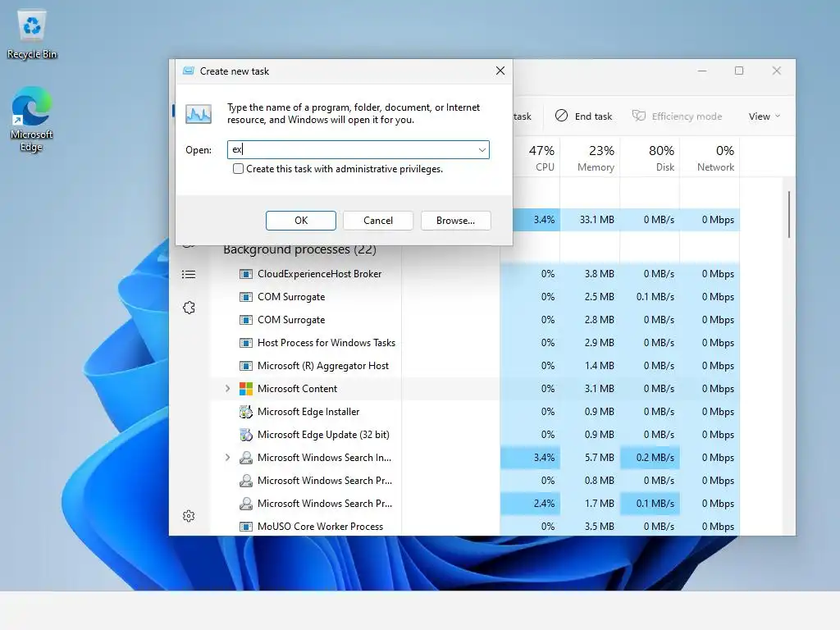Click Microsoft Windows Search In... icon
The image size is (840, 630).
tap(246, 458)
